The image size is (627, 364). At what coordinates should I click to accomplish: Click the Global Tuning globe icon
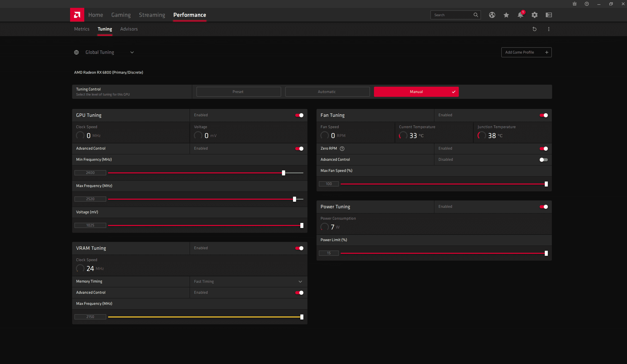(x=76, y=52)
